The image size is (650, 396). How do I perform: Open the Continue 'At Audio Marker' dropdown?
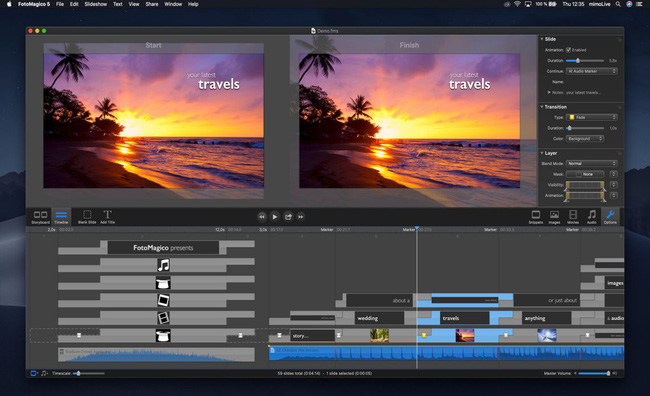coord(592,71)
